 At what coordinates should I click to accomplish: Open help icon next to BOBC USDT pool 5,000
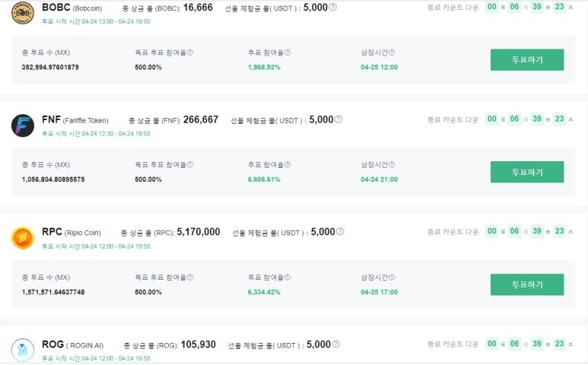point(332,7)
